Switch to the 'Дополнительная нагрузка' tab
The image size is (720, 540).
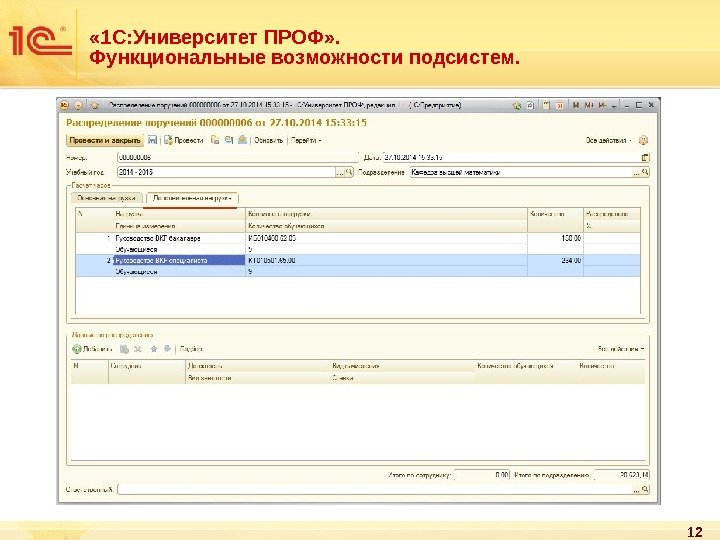point(192,198)
